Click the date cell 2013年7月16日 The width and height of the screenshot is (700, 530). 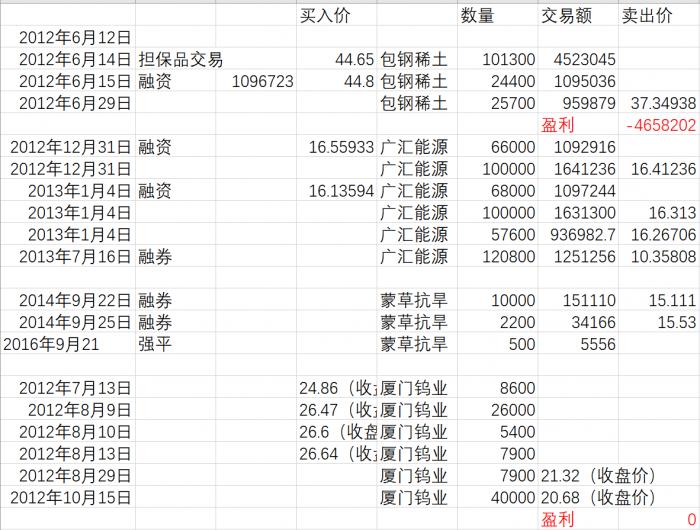pos(68,256)
